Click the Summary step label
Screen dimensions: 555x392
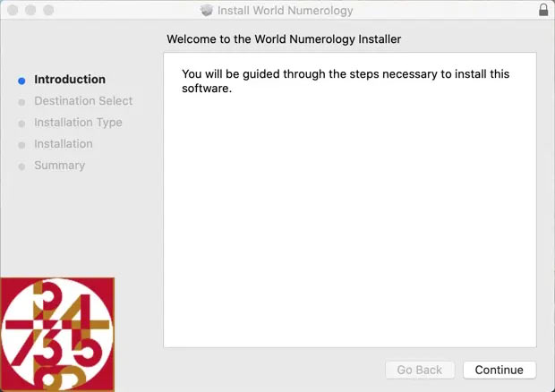[59, 166]
